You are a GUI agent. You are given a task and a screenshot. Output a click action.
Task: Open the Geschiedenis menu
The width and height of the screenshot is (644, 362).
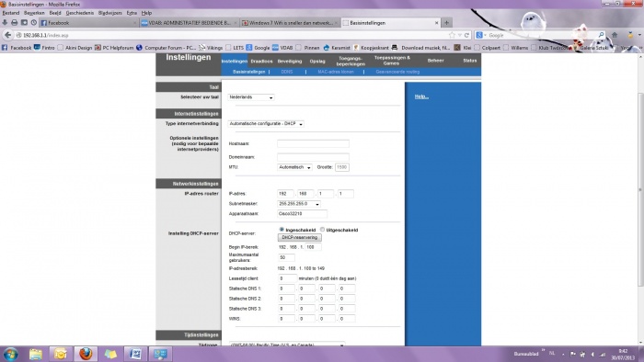80,13
